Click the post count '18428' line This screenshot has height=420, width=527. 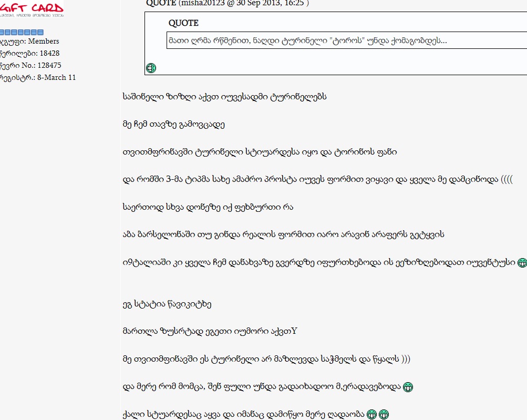tap(29, 54)
